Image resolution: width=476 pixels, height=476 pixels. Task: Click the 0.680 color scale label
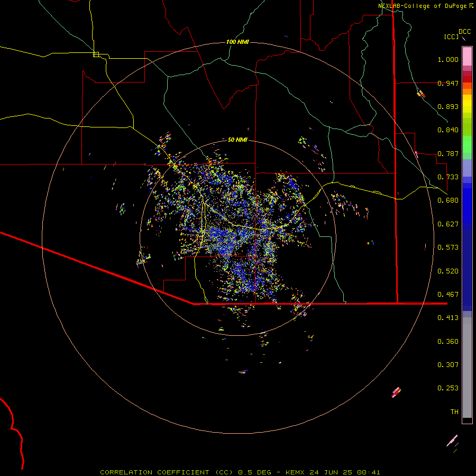[x=448, y=200]
